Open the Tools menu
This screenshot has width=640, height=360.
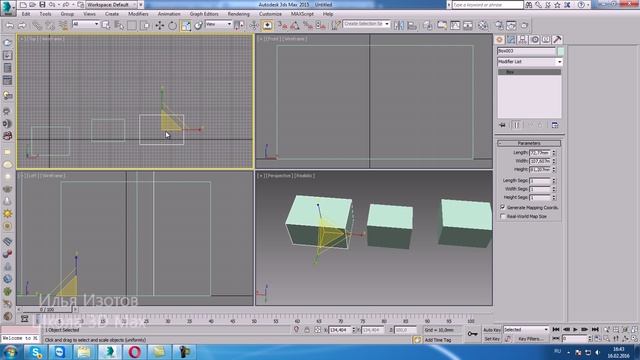tap(45, 14)
